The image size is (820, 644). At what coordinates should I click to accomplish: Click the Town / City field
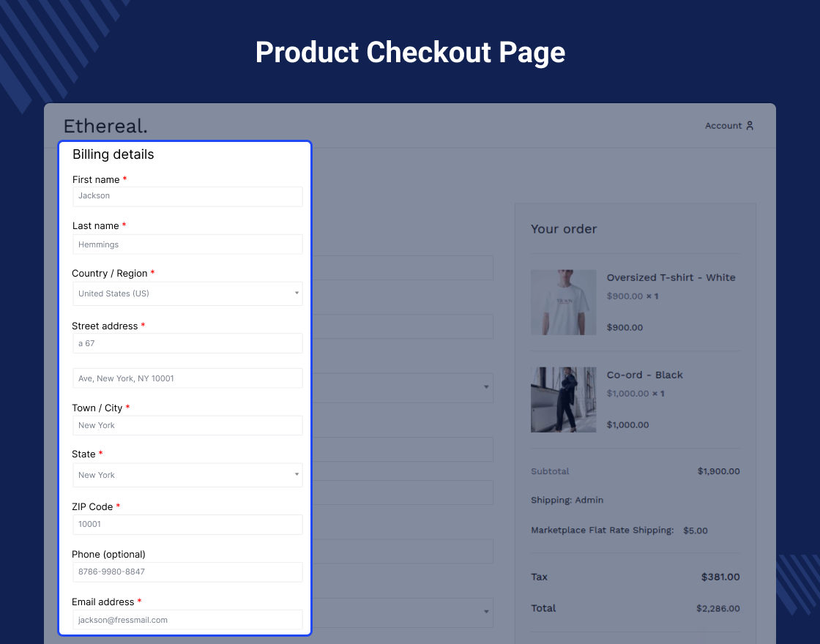click(x=187, y=425)
